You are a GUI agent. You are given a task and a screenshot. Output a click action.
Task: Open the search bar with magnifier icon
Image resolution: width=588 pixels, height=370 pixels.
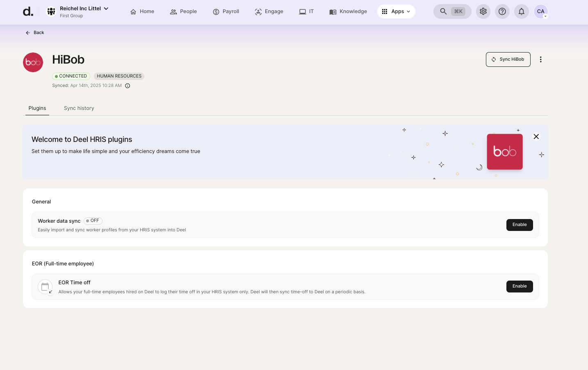(452, 11)
